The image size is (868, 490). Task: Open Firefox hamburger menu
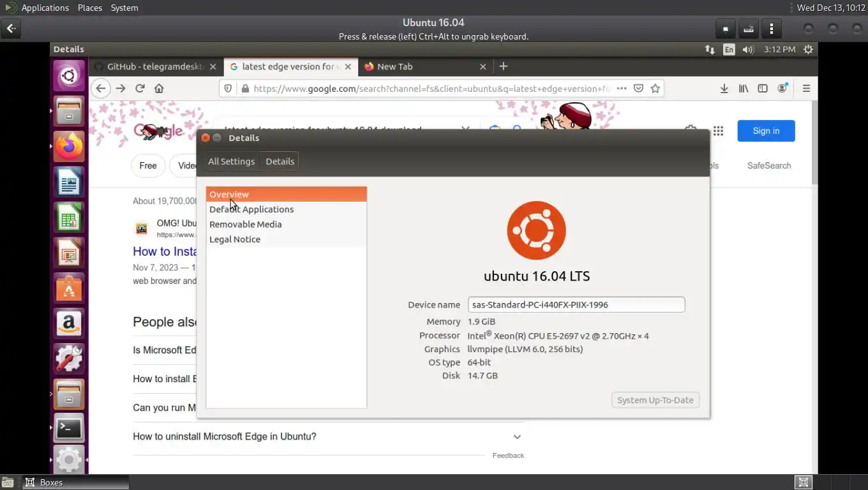[x=806, y=89]
